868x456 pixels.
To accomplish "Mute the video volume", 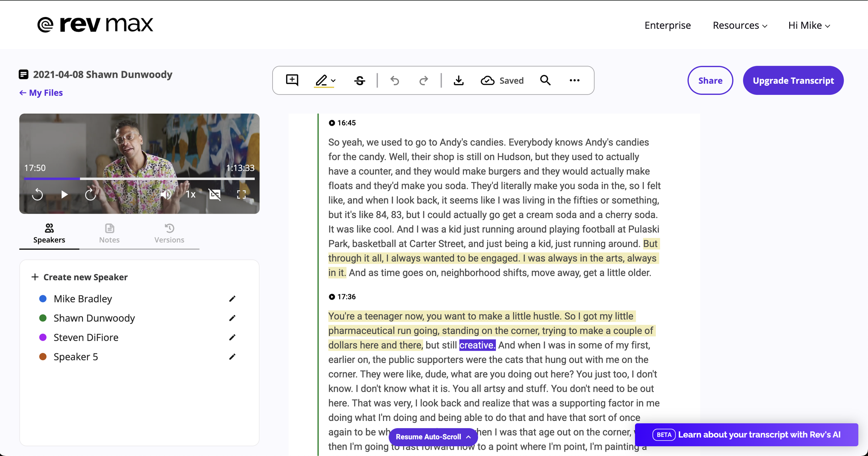I will click(166, 194).
